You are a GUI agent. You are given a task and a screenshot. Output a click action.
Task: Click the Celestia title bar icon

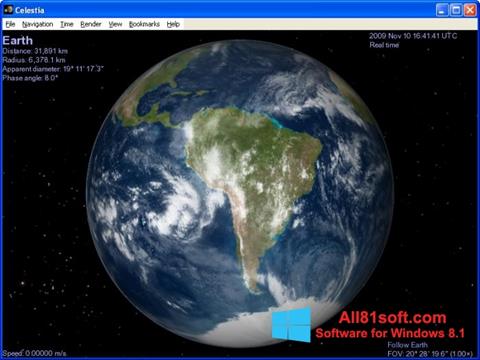tap(8, 10)
